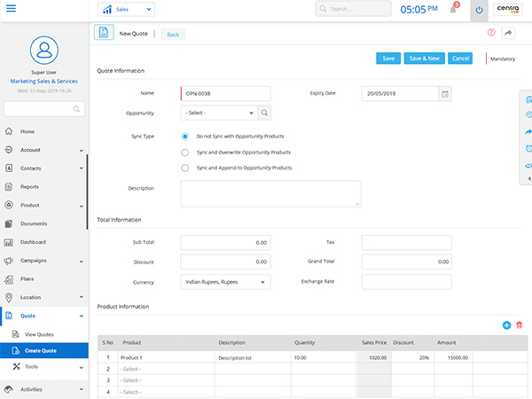Viewport: 532px width, 399px height.
Task: Expand the Contacts menu chevron
Action: 81,168
